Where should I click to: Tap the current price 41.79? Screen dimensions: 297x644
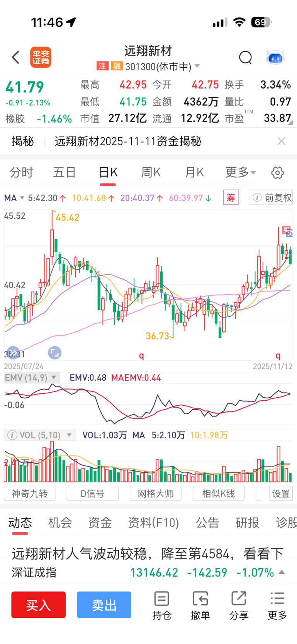click(x=25, y=87)
